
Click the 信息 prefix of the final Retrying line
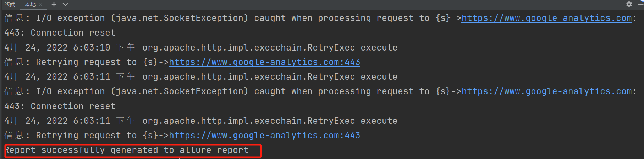[x=14, y=136]
